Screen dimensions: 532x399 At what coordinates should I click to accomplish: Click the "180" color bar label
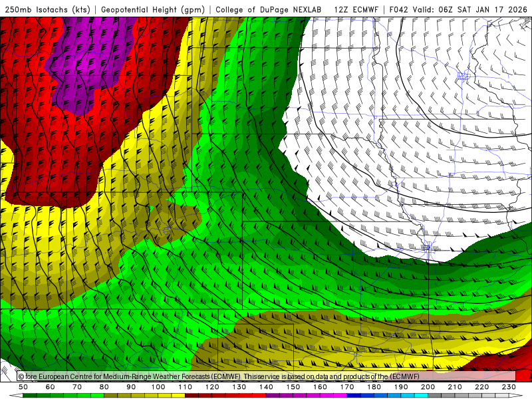click(374, 387)
